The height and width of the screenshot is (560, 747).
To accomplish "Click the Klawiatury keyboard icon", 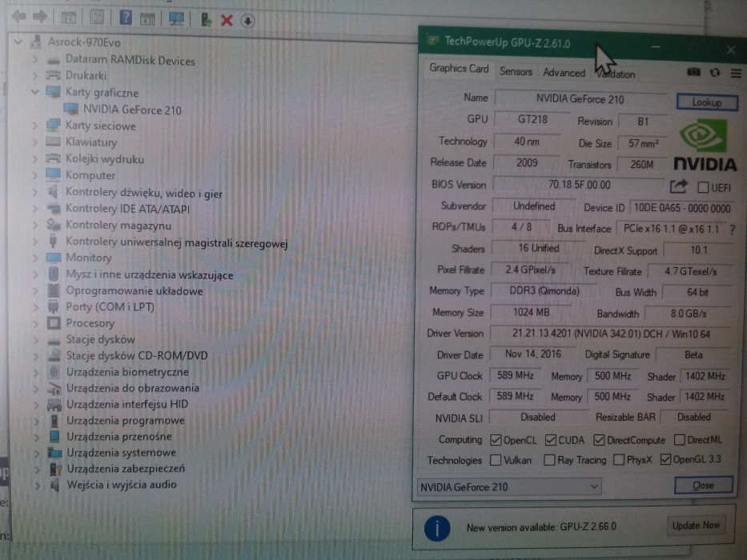I will (54, 142).
